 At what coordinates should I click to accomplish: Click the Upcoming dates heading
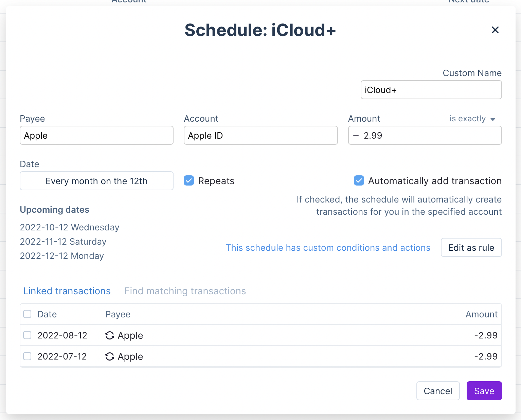55,210
